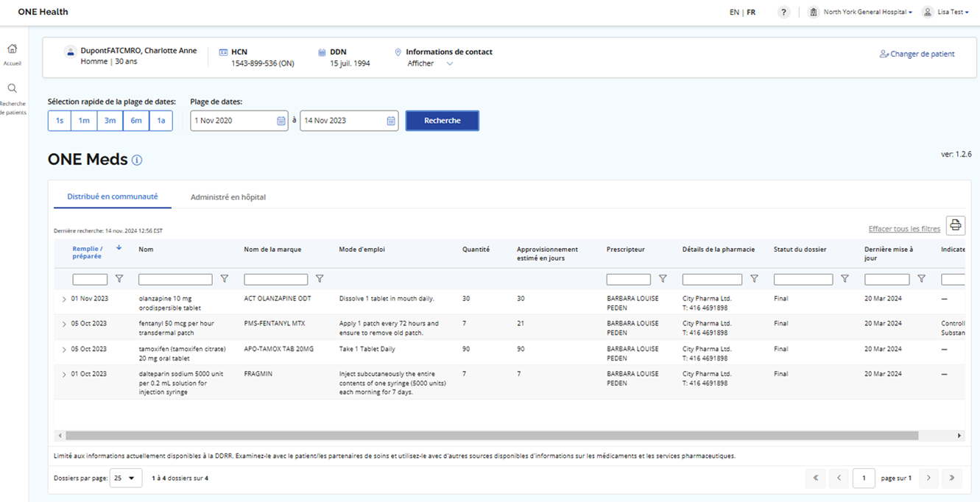
Task: Click the Statut du dossier filter funnel
Action: point(845,279)
